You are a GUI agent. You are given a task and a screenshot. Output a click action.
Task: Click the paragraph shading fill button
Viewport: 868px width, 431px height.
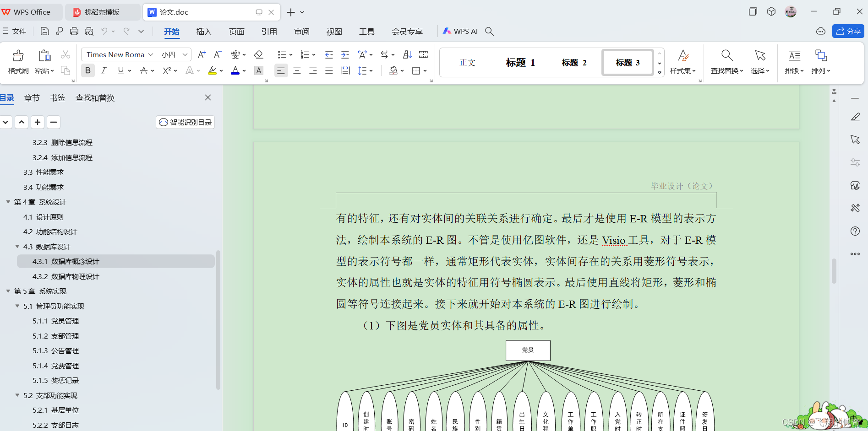393,70
